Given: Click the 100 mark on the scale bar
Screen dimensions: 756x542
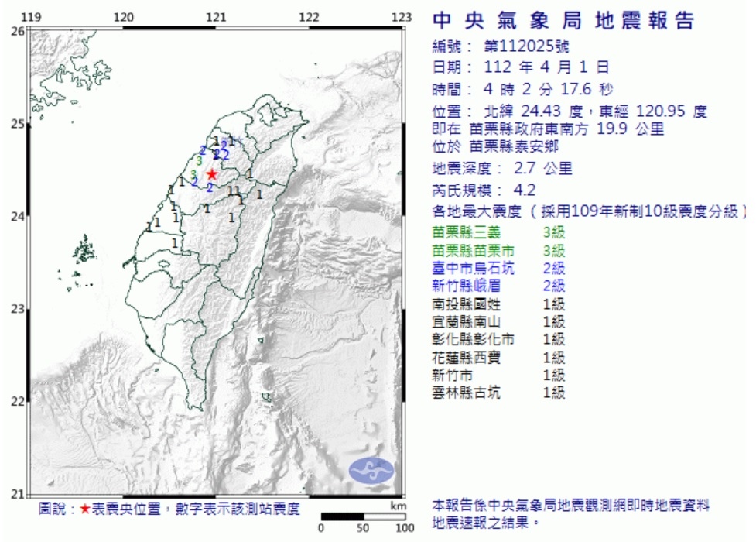Looking at the screenshot, I should 405,528.
